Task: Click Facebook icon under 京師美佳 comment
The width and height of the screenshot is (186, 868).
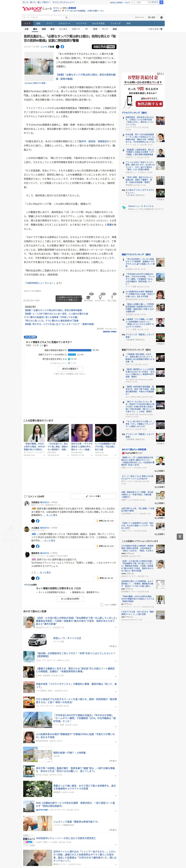Action: coord(38,521)
